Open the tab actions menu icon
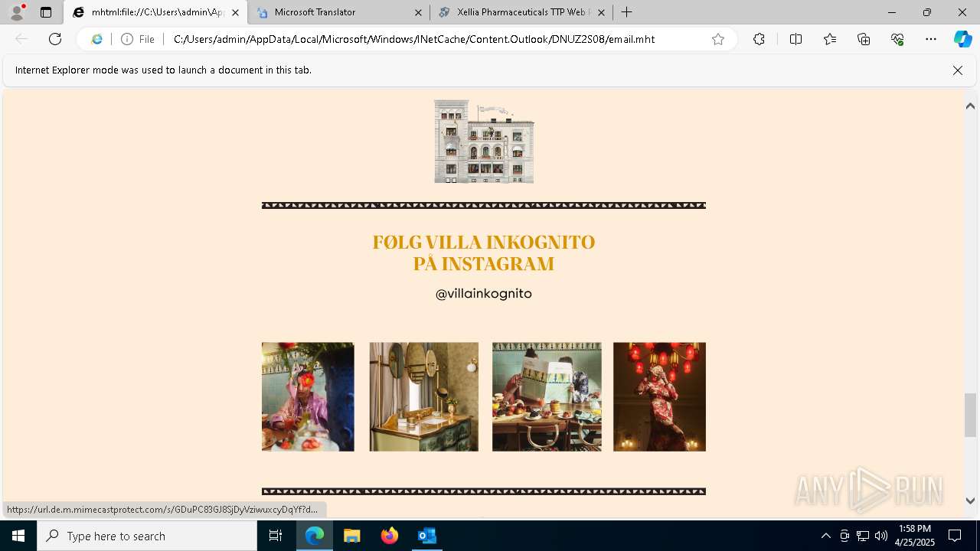Screen dimensions: 980x551 [x=46, y=12]
